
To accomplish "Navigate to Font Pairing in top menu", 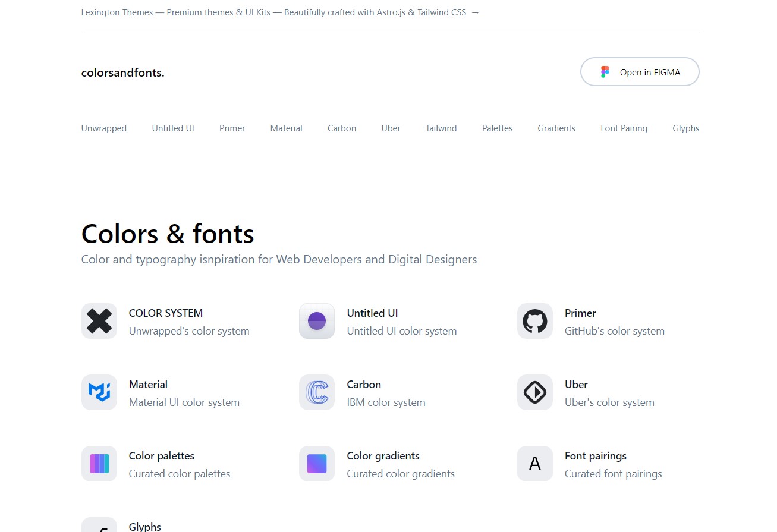I will pos(624,128).
